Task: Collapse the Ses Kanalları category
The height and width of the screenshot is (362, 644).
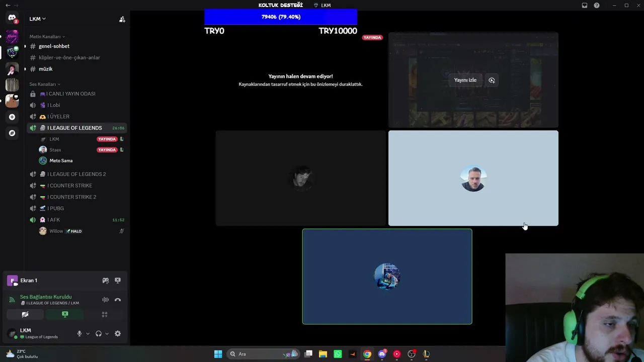Action: point(45,84)
